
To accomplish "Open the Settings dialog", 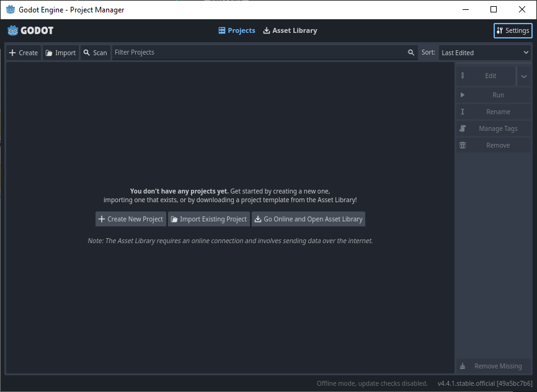I will 513,30.
